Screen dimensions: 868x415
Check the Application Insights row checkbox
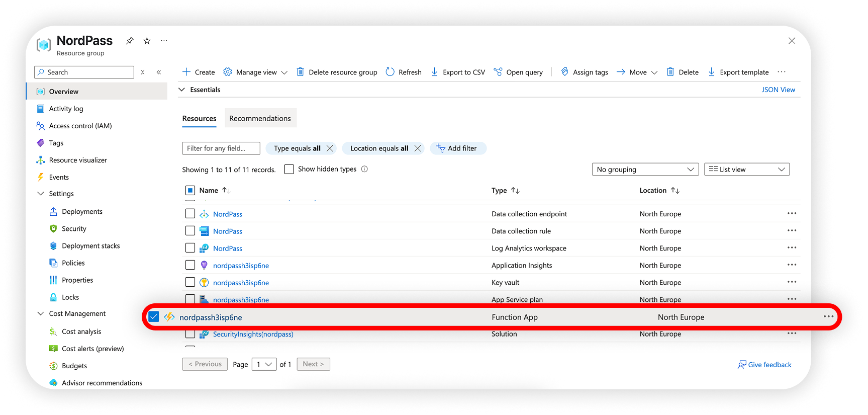point(190,265)
